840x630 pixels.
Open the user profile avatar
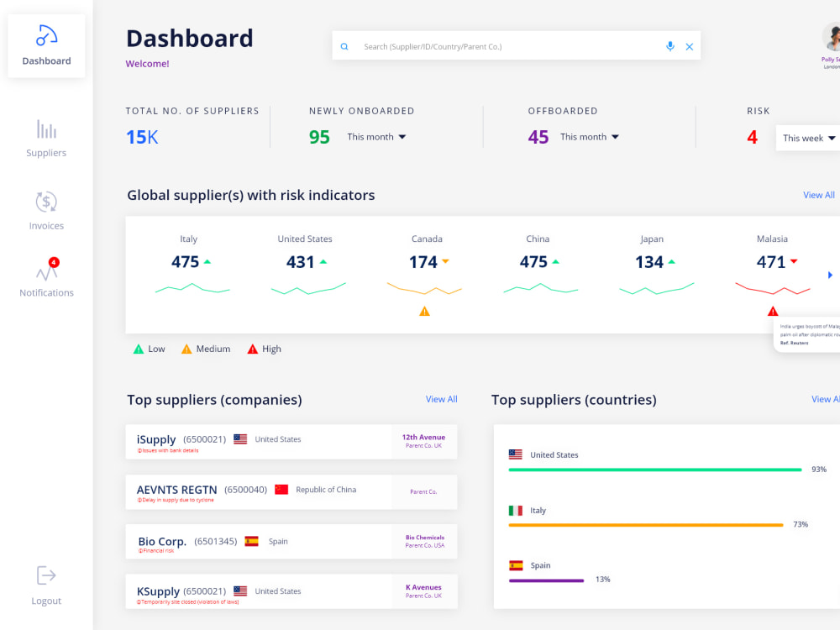pyautogui.click(x=831, y=38)
